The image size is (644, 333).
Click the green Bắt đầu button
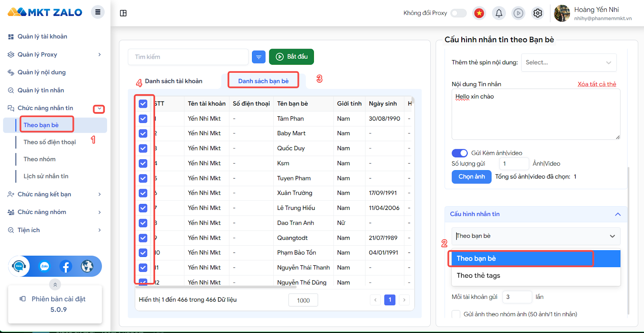tap(291, 57)
